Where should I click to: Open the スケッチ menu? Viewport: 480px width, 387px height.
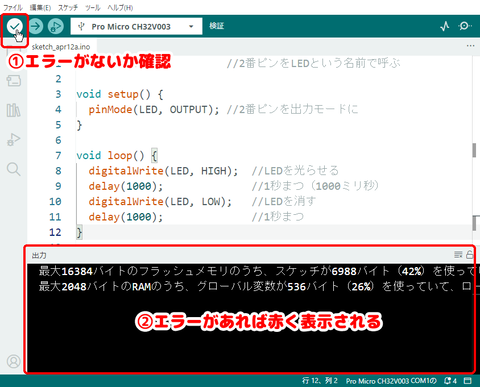68,7
